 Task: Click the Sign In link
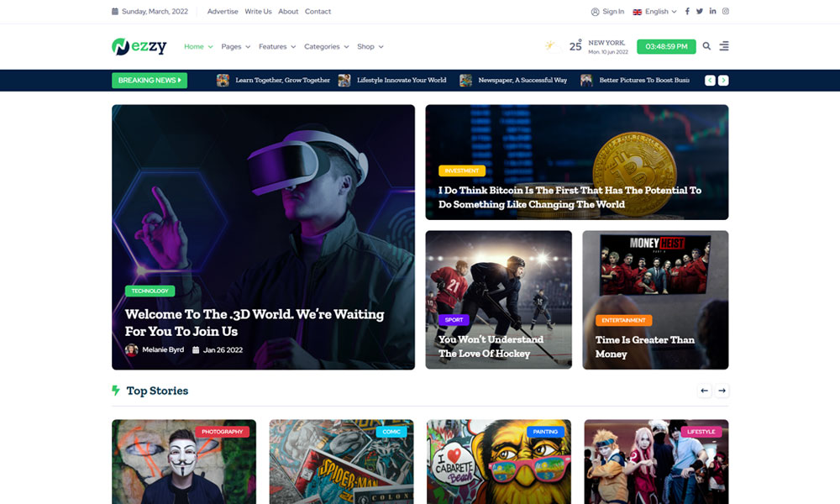(x=607, y=12)
